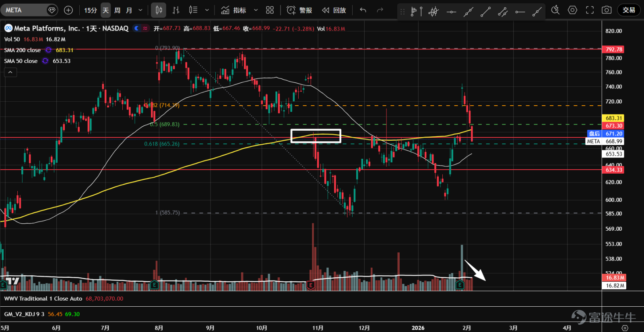Click the TradingView logo on chart
Screen dimensions: 644x332
13,281
